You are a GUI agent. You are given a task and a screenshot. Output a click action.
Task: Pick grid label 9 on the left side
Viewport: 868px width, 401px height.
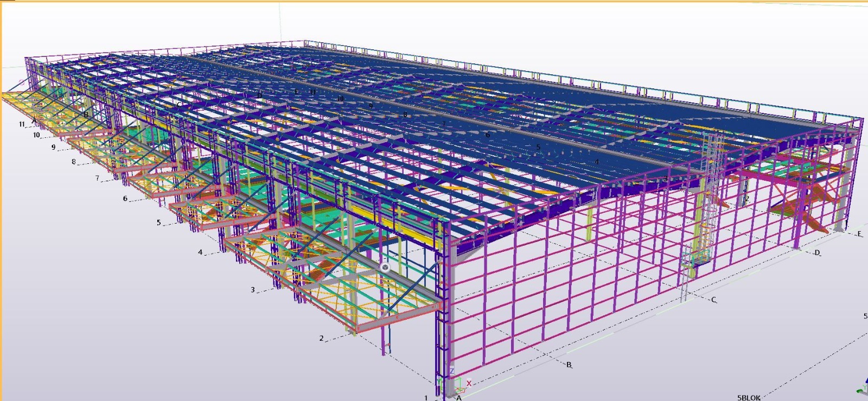coord(53,147)
